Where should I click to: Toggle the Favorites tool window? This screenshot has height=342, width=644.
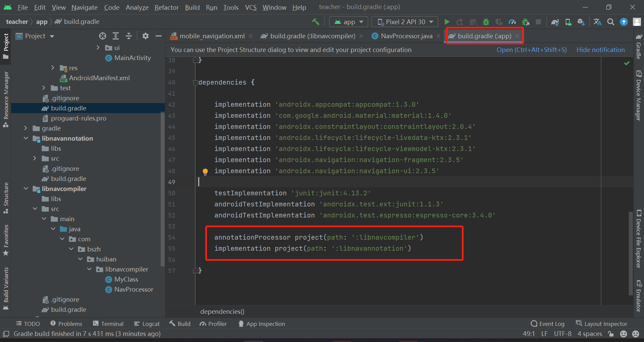tap(6, 240)
